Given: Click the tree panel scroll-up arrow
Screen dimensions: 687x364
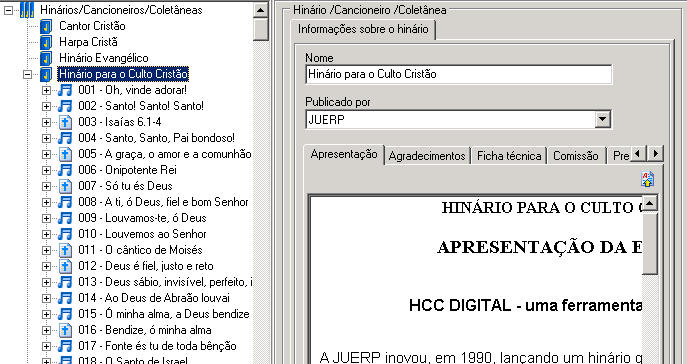Looking at the screenshot, I should click(261, 11).
